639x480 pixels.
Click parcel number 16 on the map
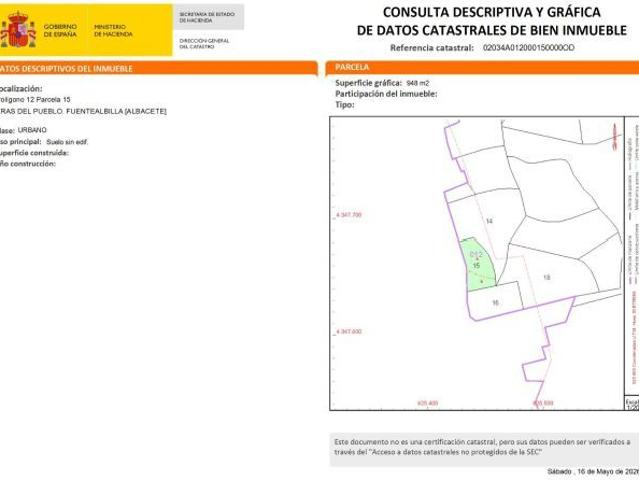point(496,303)
